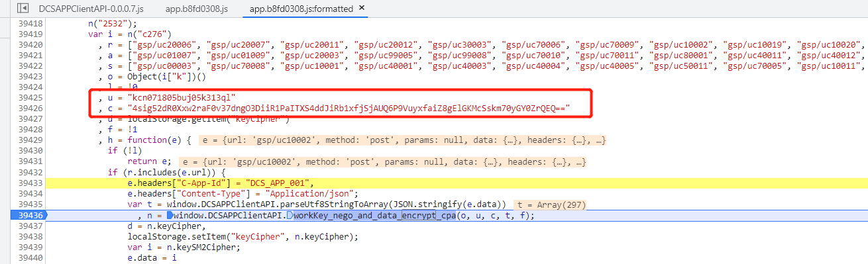Click the workKey_nego_and_data_encrypt_cpa function name
868x264 pixels.
pyautogui.click(x=374, y=216)
